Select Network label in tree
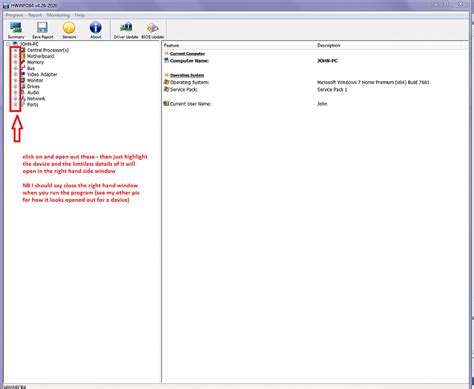This screenshot has width=474, height=389. (36, 99)
